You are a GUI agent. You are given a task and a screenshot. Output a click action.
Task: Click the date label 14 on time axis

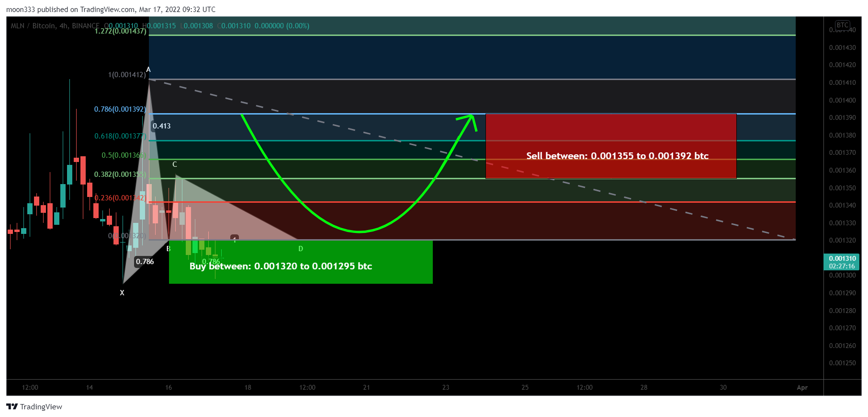pos(90,388)
